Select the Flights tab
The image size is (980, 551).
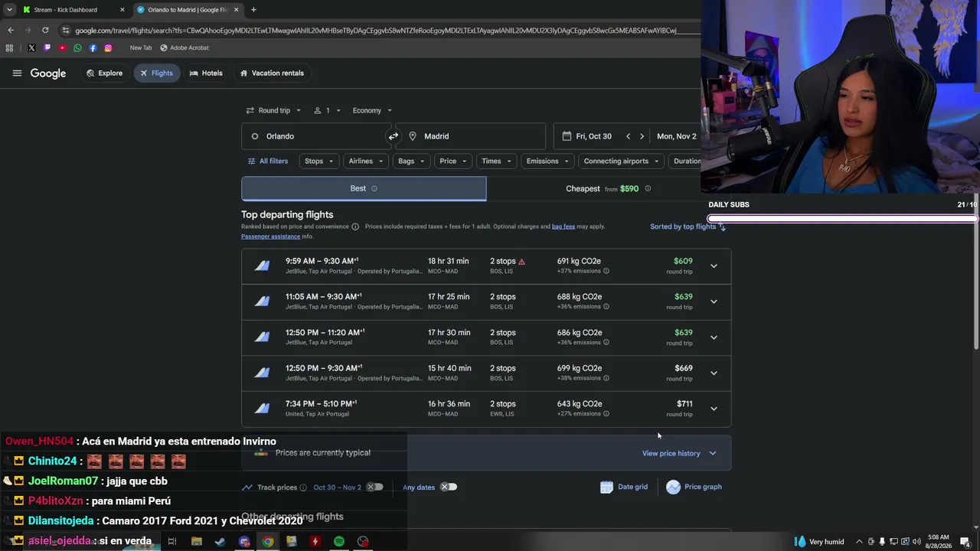point(156,73)
